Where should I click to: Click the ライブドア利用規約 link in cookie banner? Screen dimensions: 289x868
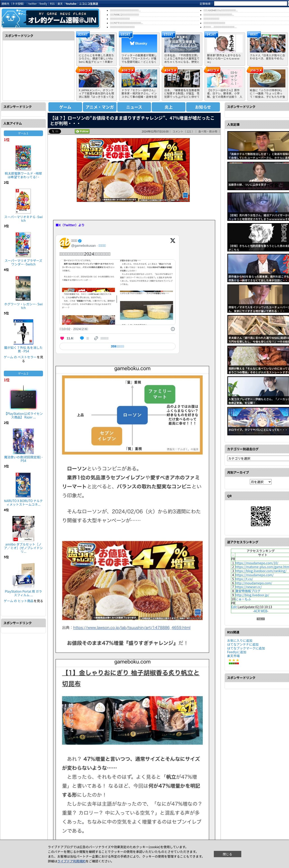coord(71,861)
